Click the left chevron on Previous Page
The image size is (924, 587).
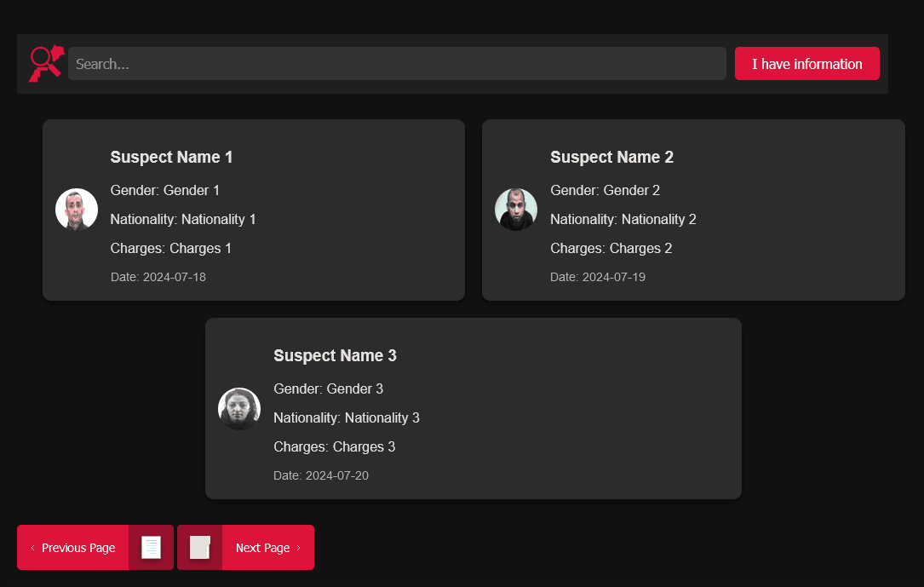click(32, 548)
